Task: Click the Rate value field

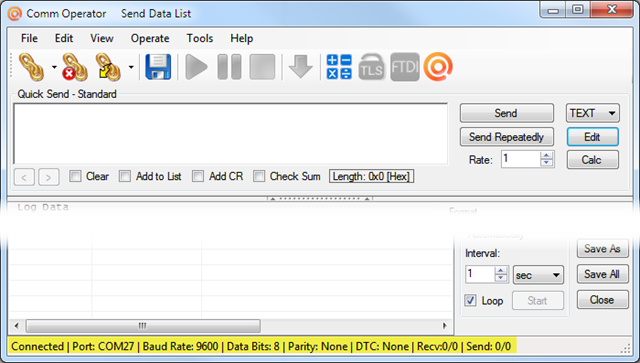Action: (520, 159)
